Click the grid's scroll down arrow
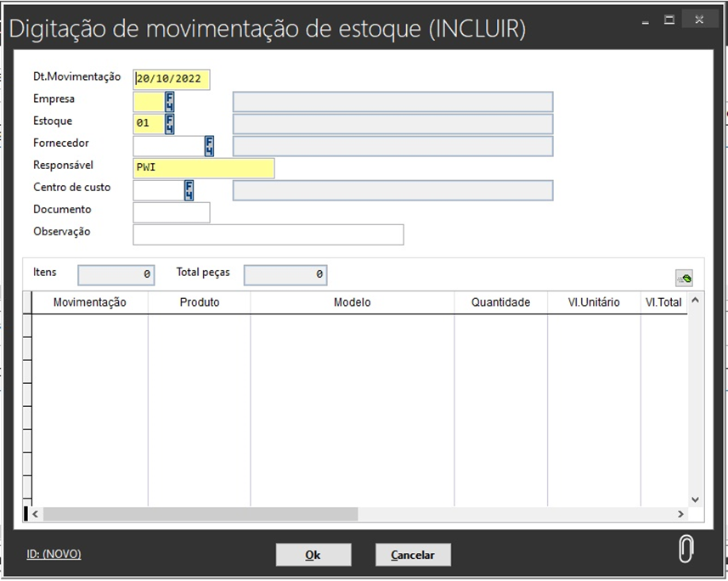This screenshot has width=728, height=581. click(694, 499)
